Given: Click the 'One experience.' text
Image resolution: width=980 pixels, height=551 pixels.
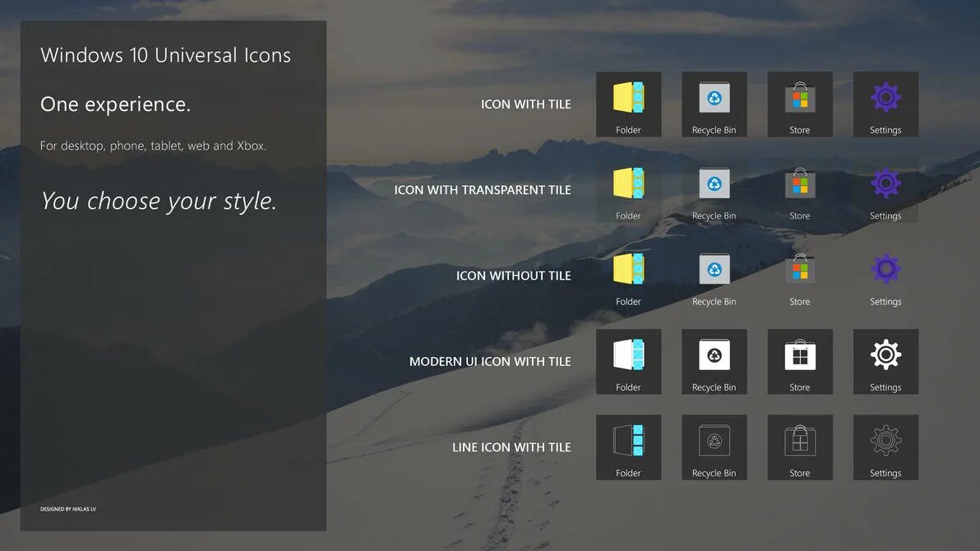Looking at the screenshot, I should [x=115, y=104].
